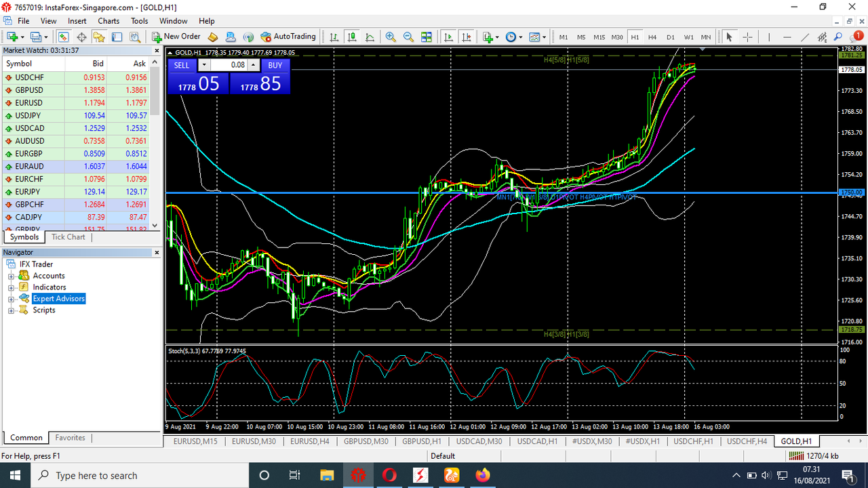Click the Zoom In magnifier icon
The image size is (868, 488).
(391, 37)
